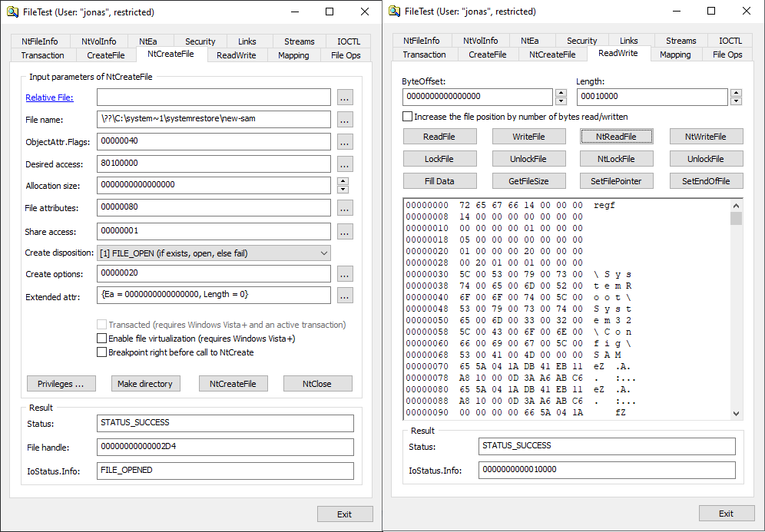Increase Allocation size with up spinner
Screen dimensions: 765x532
click(x=343, y=181)
